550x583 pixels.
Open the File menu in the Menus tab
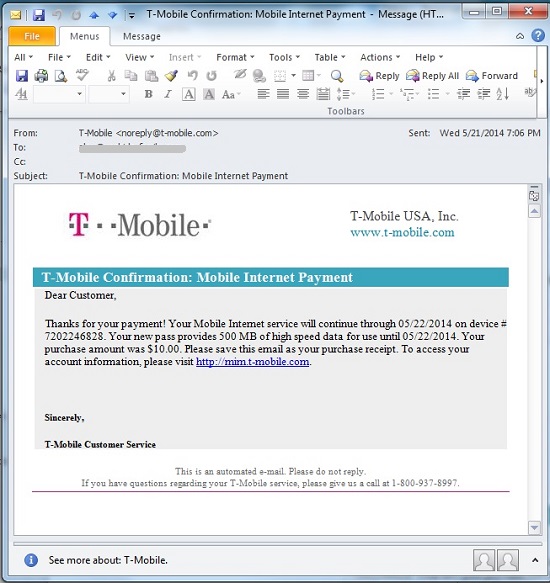point(59,57)
